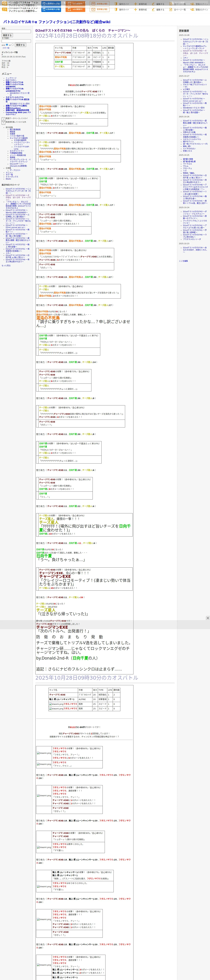This screenshot has width=210, height=980.
Task: Click もっと見る under recently created pages
Action: coord(6,266)
